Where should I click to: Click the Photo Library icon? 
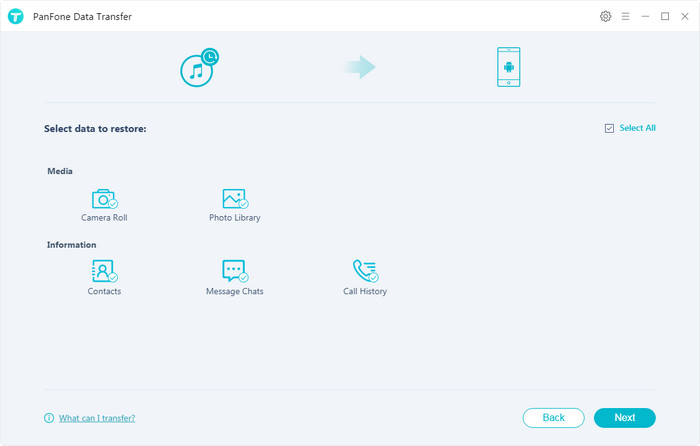[x=235, y=199]
